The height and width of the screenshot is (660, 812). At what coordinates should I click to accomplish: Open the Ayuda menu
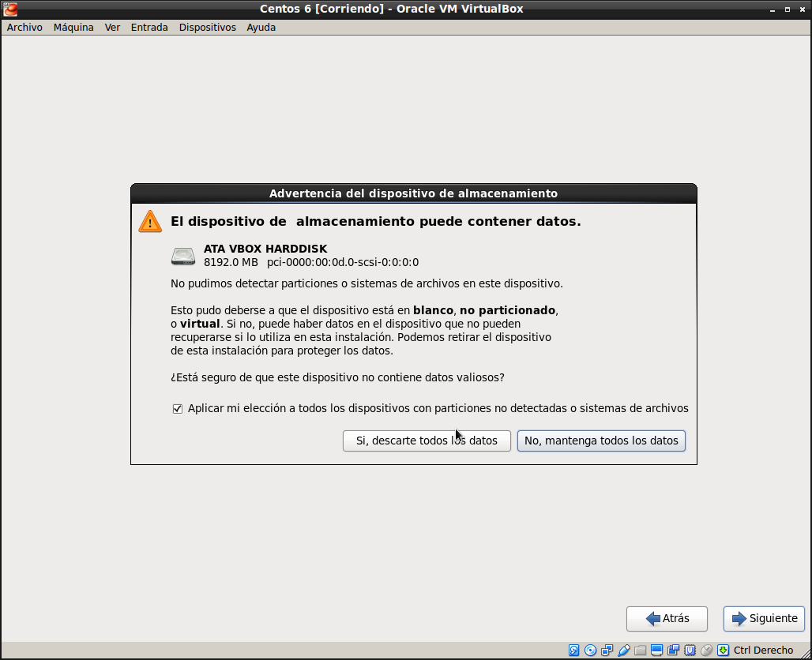261,27
